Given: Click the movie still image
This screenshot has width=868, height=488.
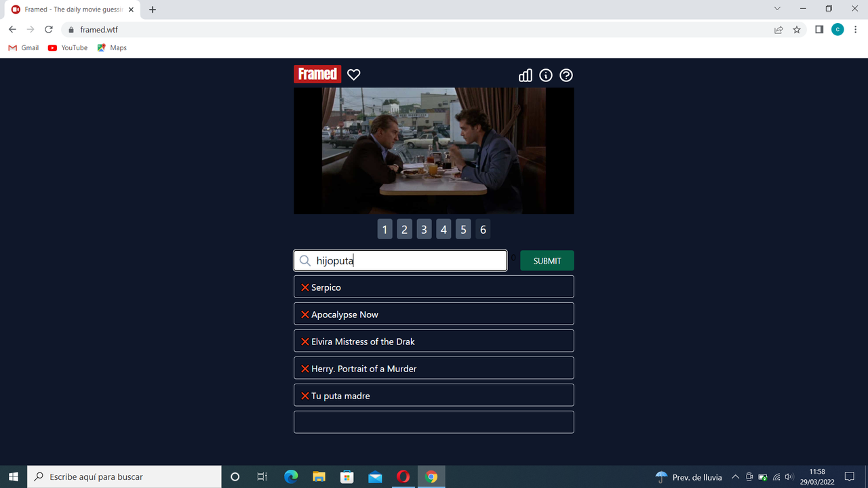Looking at the screenshot, I should [434, 150].
